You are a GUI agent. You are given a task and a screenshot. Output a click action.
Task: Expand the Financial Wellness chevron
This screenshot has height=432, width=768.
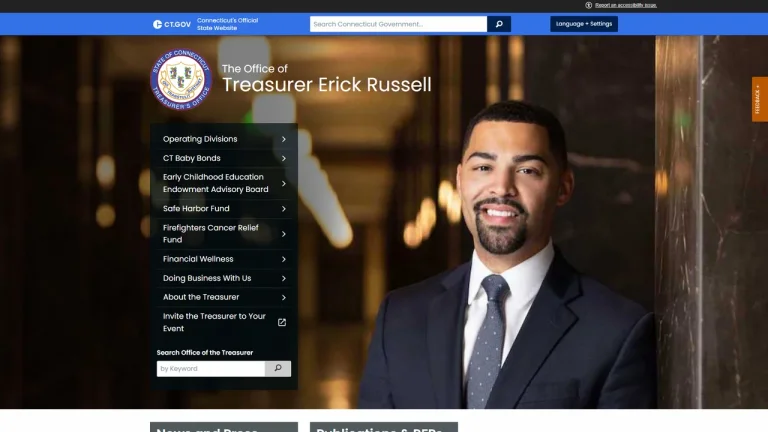coord(284,259)
